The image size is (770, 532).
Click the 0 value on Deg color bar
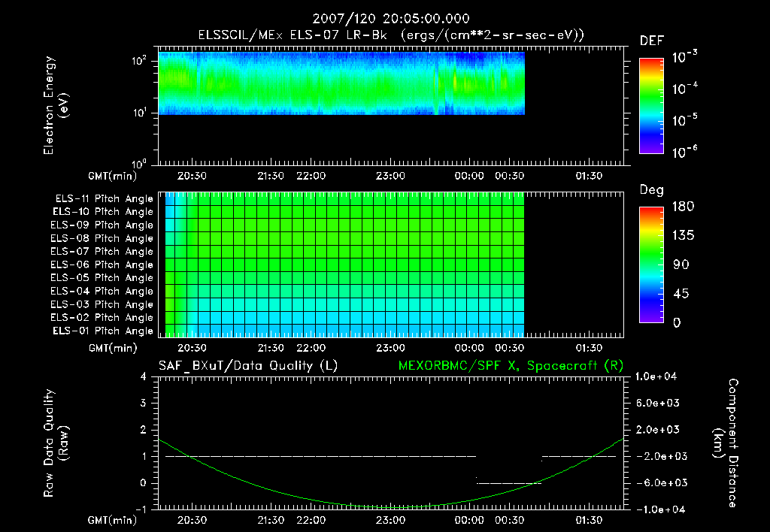tap(677, 323)
